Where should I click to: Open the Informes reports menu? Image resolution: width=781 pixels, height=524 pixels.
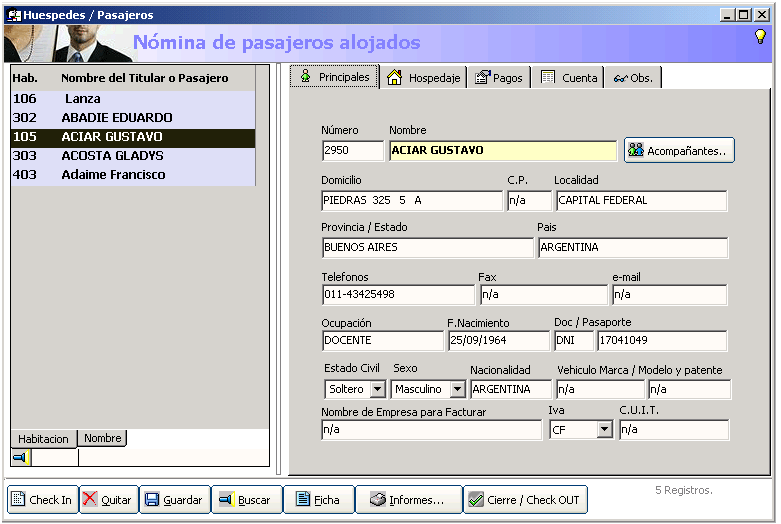coord(408,500)
